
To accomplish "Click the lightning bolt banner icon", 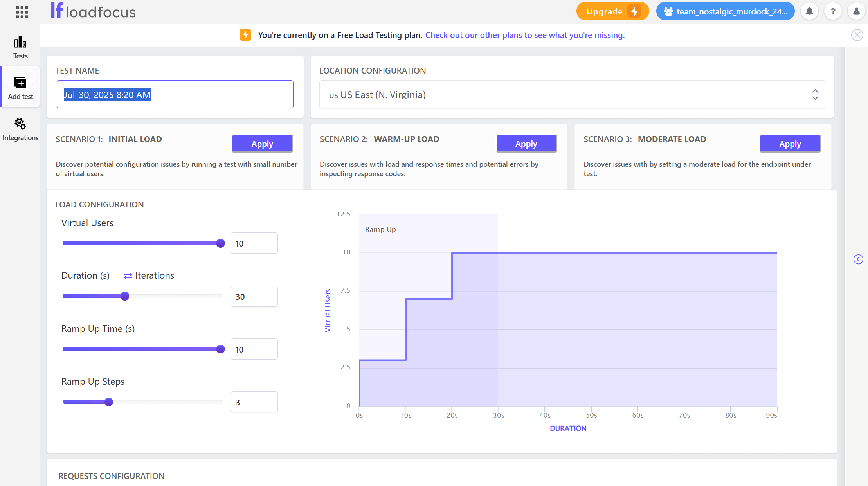I will (245, 35).
